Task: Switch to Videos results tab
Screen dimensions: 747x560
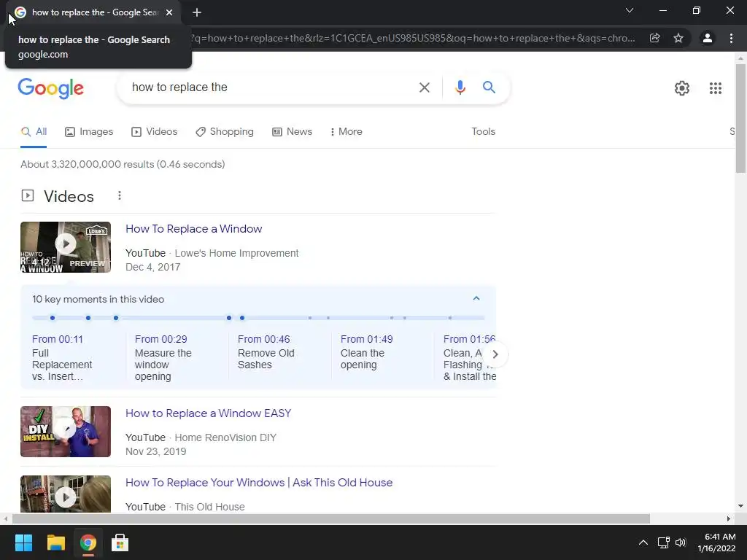Action: pos(155,132)
